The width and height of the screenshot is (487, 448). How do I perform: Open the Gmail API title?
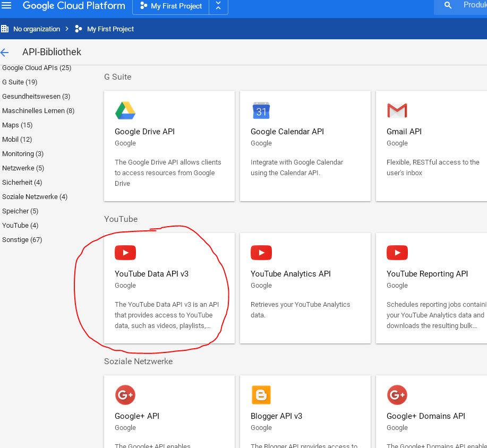[404, 132]
